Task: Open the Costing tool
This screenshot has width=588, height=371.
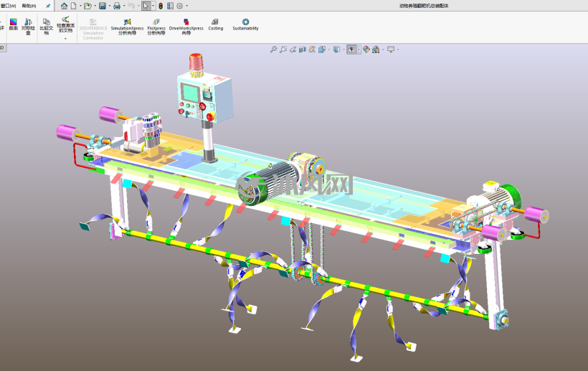Action: pos(216,25)
